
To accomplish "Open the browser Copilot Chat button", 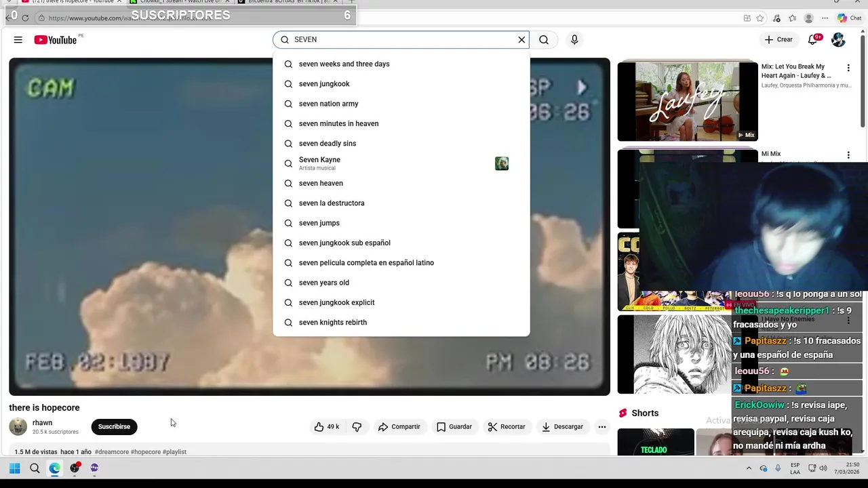I will 850,18.
